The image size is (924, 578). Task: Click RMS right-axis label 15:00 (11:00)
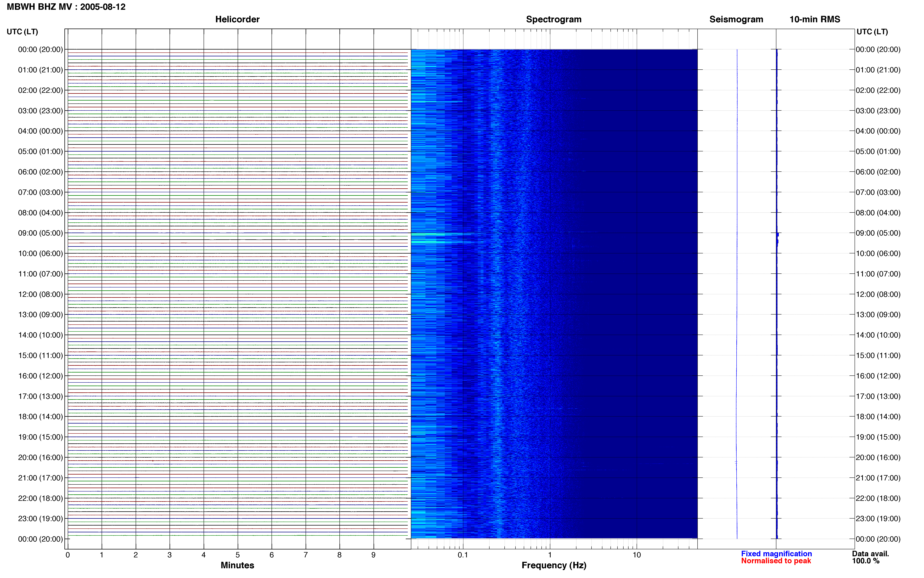coord(878,356)
